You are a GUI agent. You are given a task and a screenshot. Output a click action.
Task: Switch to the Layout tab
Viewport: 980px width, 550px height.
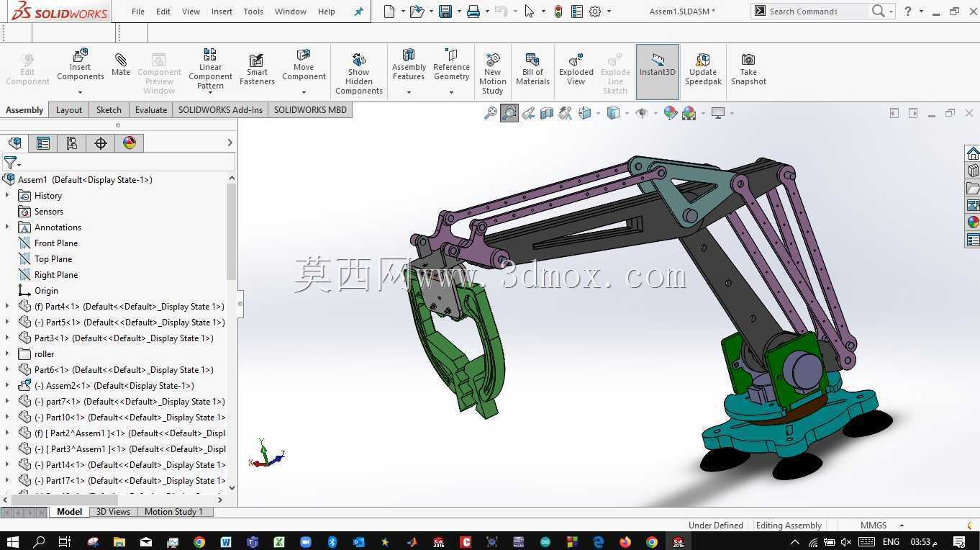pos(69,110)
